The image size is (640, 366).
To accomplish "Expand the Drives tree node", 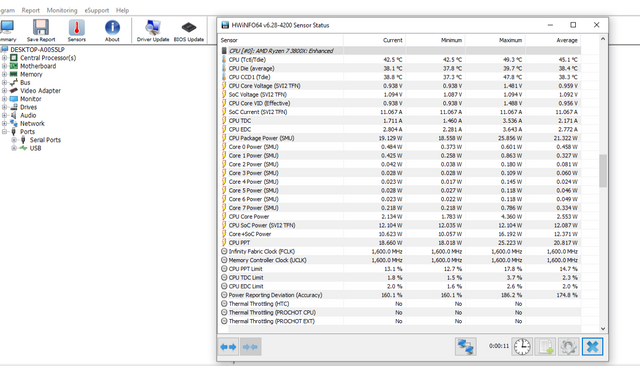I will [4, 107].
